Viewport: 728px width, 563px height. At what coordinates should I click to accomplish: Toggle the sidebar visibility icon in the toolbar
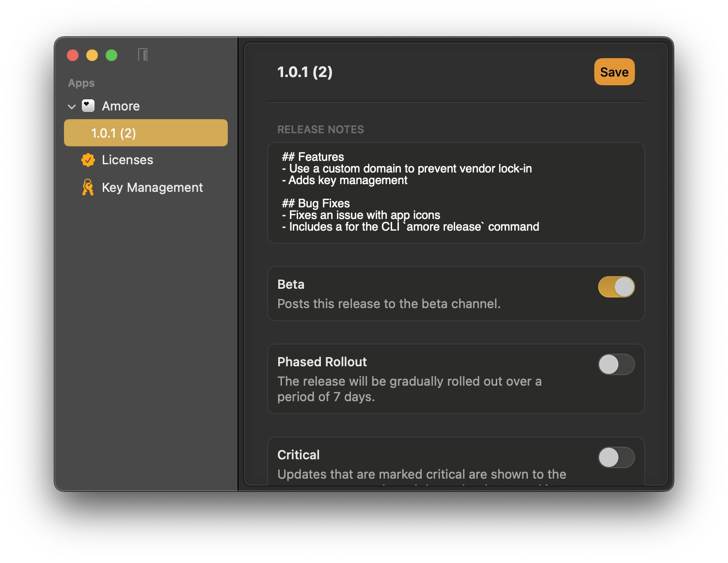pyautogui.click(x=143, y=55)
